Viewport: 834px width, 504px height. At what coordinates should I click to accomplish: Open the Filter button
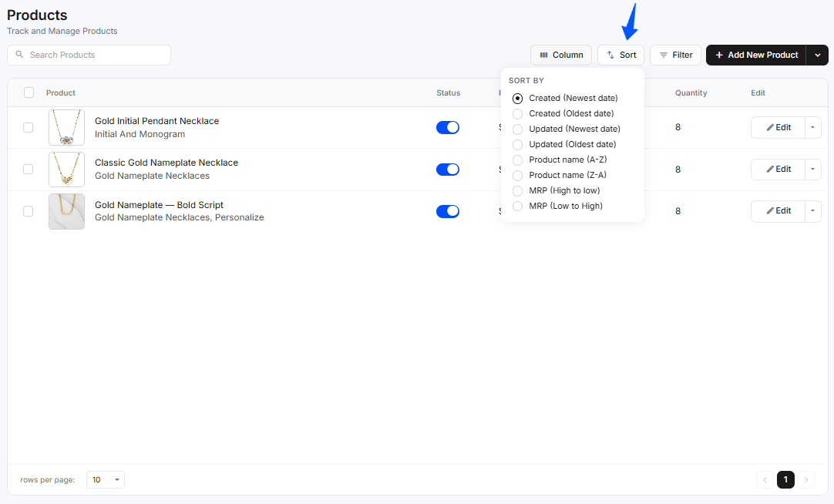point(675,55)
